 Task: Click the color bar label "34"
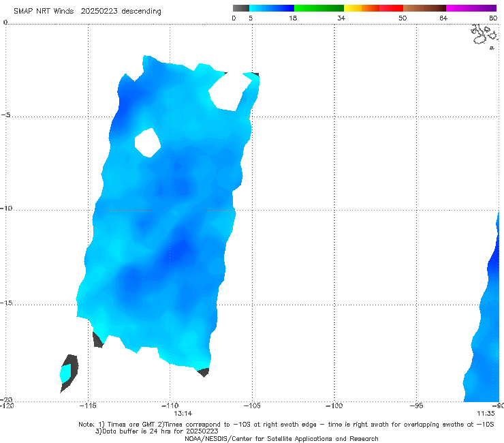(341, 18)
